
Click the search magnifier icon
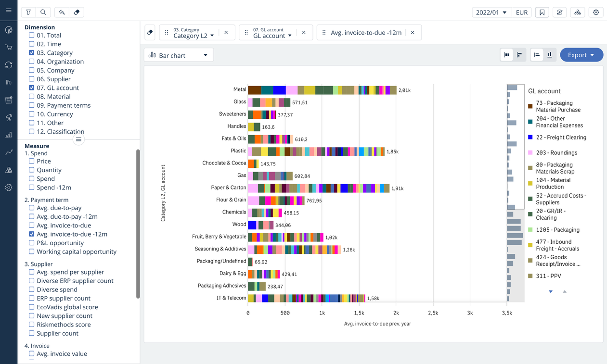43,13
